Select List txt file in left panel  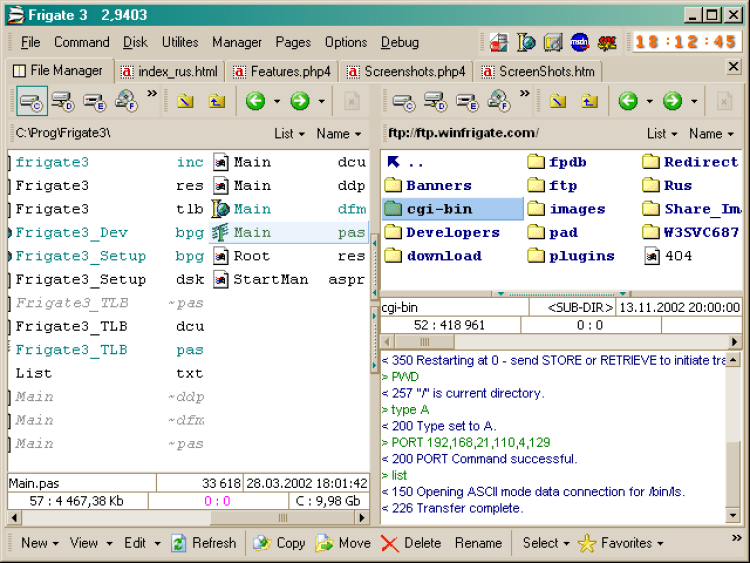pos(110,373)
